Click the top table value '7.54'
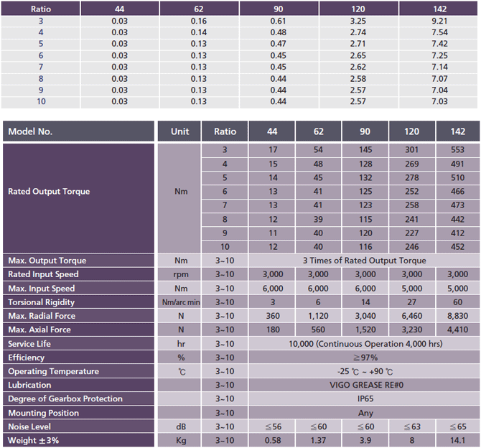This screenshot has height=448, width=481. 439,32
